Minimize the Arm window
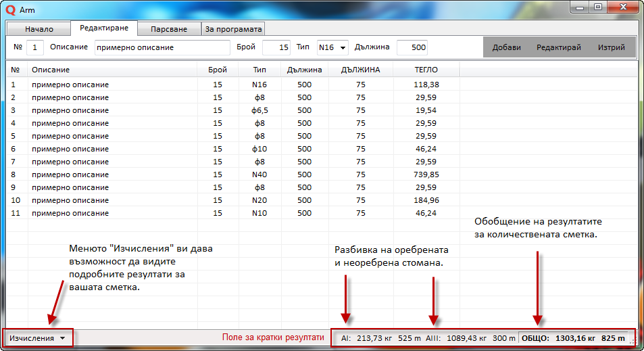This screenshot has height=351, width=644. click(580, 7)
